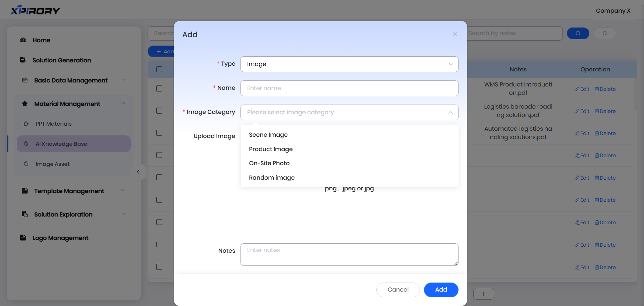Collapse the sidebar with arrow handle
The image size is (644, 306).
(x=138, y=172)
